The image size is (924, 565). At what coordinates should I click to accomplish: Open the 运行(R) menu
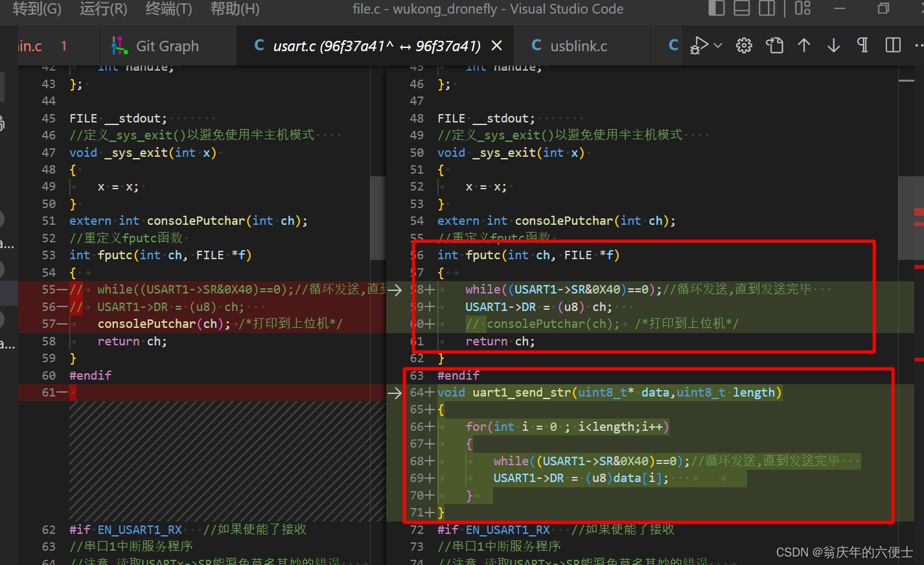click(103, 9)
